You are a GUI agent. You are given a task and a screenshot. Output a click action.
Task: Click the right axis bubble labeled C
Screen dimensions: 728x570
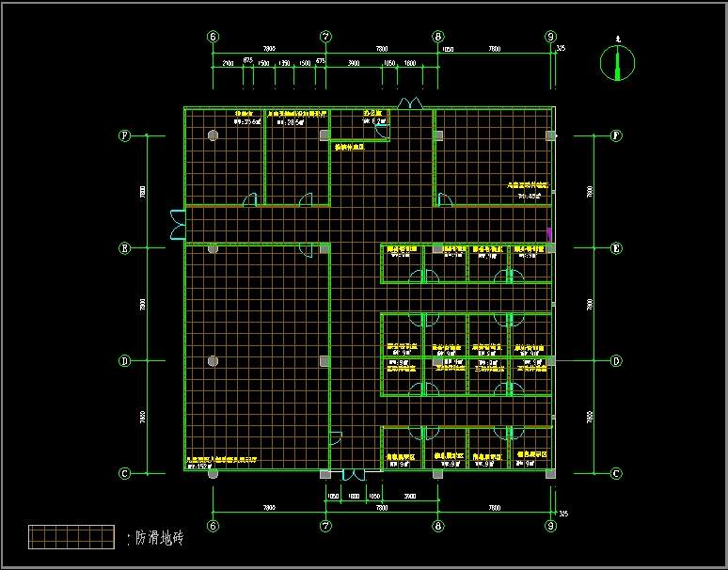coord(616,473)
